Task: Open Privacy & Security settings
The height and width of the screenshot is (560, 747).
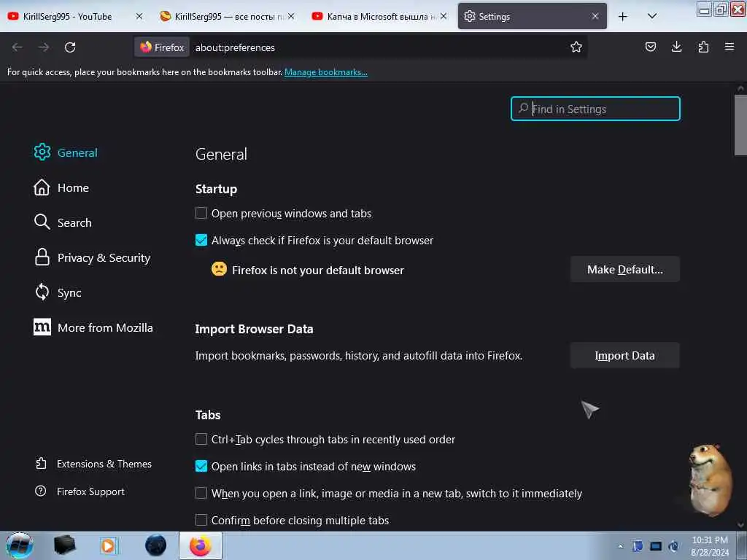Action: pyautogui.click(x=92, y=257)
